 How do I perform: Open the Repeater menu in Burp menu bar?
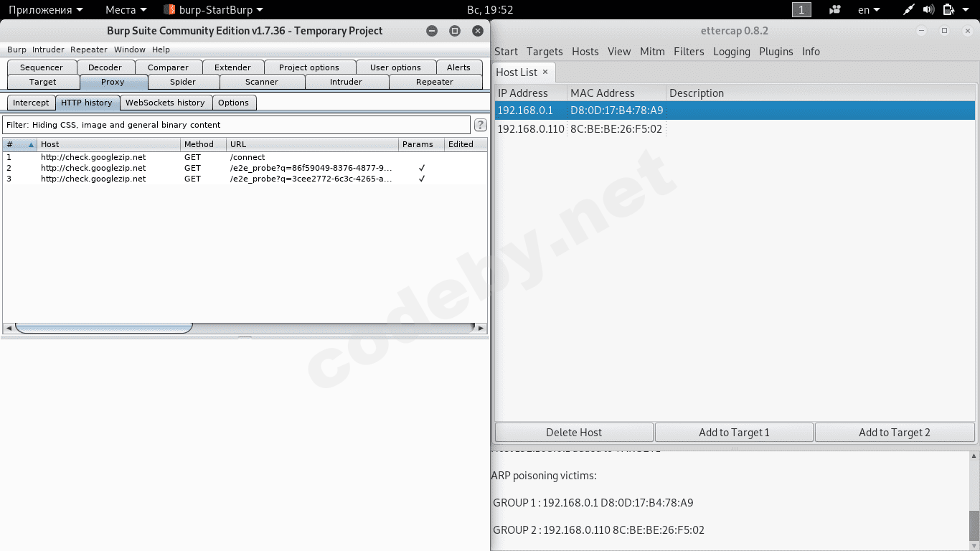click(x=89, y=50)
